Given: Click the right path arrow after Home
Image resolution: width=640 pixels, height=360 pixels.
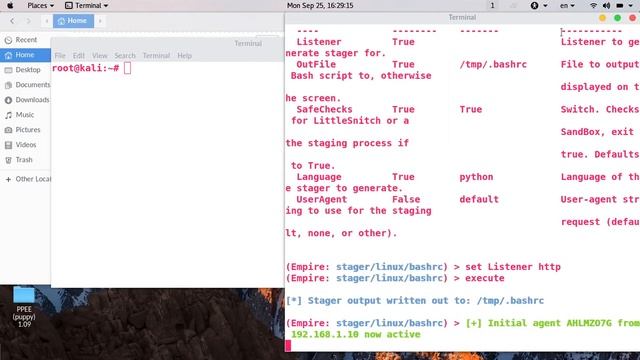Looking at the screenshot, I should coord(100,21).
